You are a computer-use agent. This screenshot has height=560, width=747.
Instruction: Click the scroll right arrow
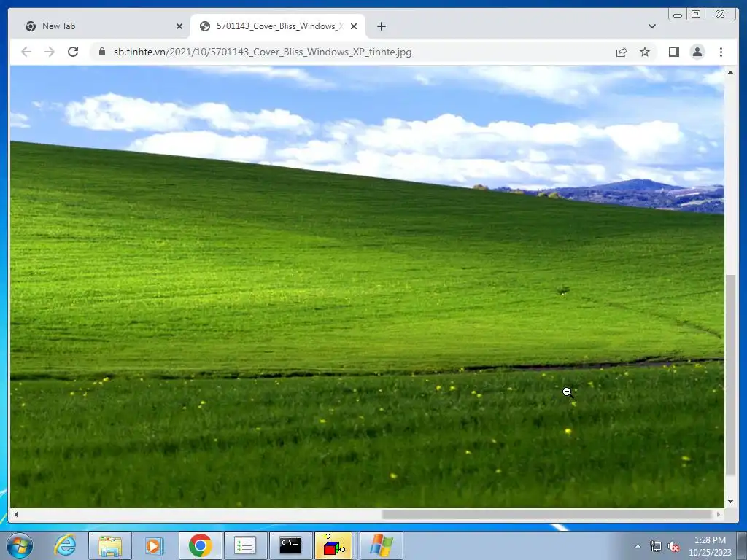coord(719,514)
